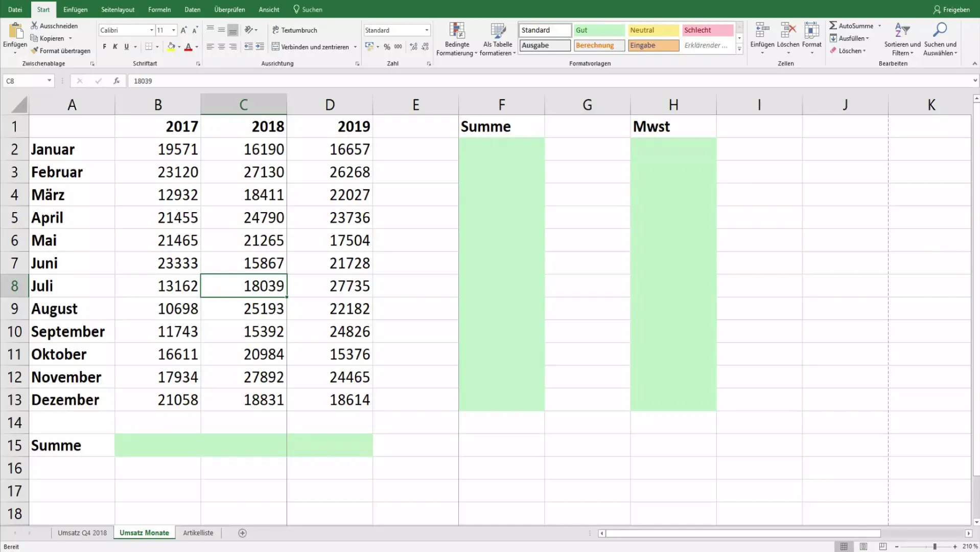Viewport: 980px width, 552px height.
Task: Click the borders grid icon
Action: pyautogui.click(x=149, y=47)
